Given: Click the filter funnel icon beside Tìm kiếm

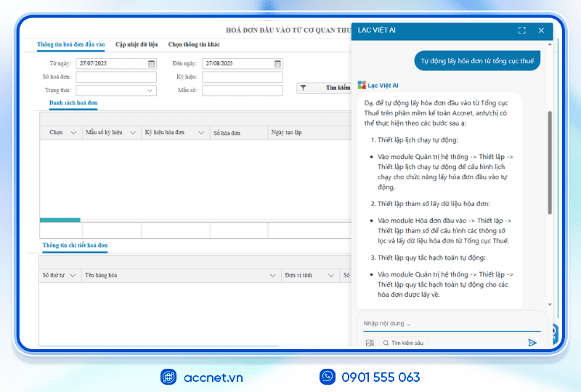Looking at the screenshot, I should [303, 88].
